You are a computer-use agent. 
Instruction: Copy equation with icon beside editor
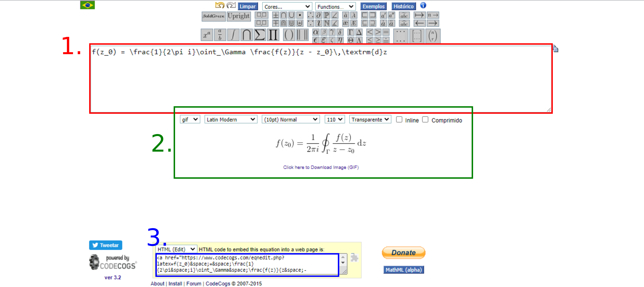click(x=555, y=49)
